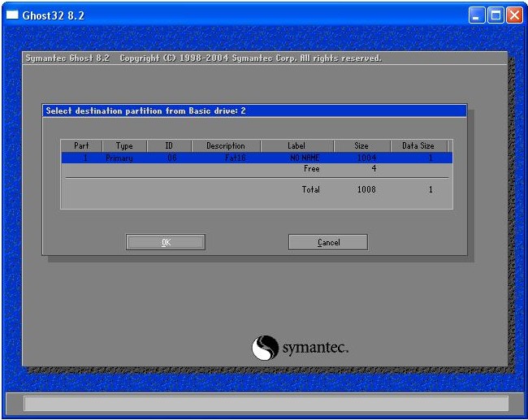This screenshot has width=528, height=420.
Task: Click the ID column header
Action: pos(169,146)
